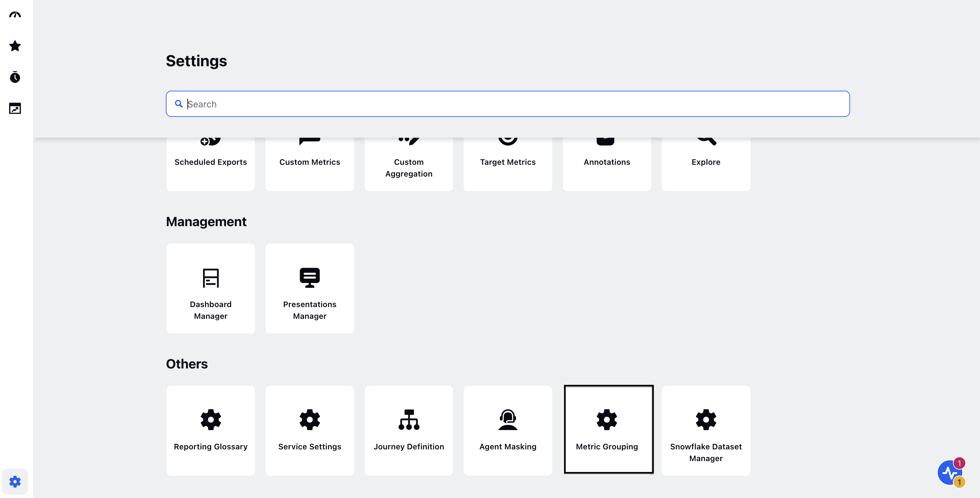This screenshot has width=980, height=498.
Task: Click the Dashboard Manager icon
Action: (x=211, y=278)
